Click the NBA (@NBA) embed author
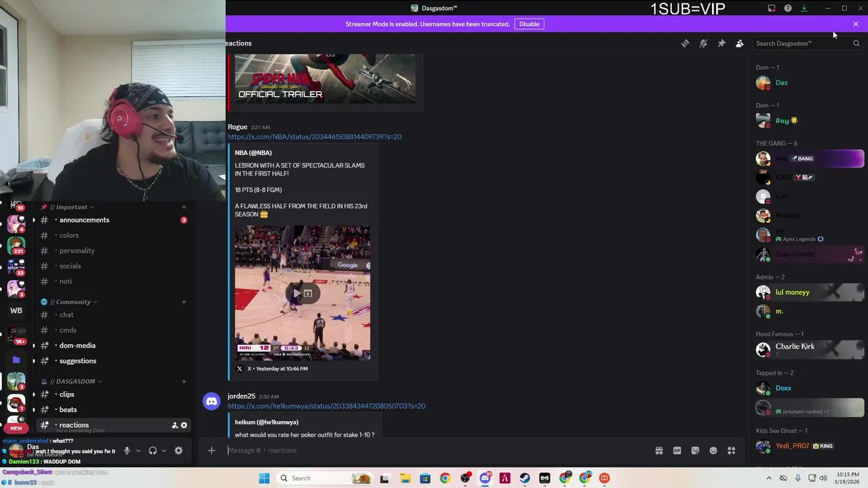 point(254,153)
